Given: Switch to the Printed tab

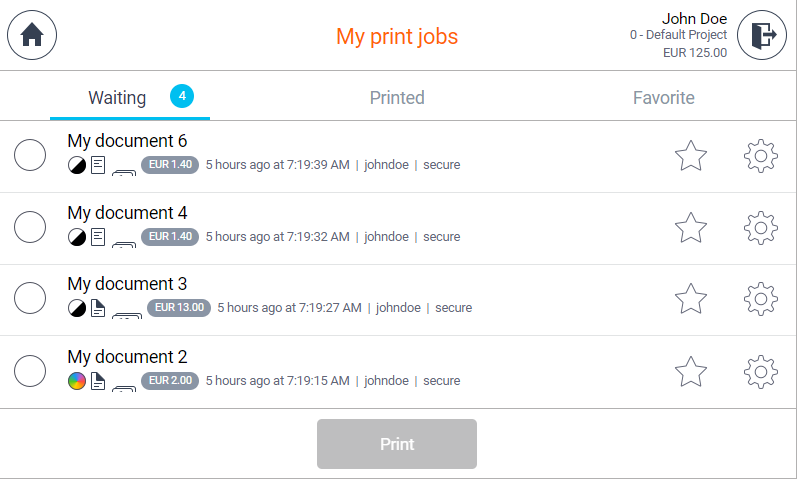Looking at the screenshot, I should pos(397,98).
